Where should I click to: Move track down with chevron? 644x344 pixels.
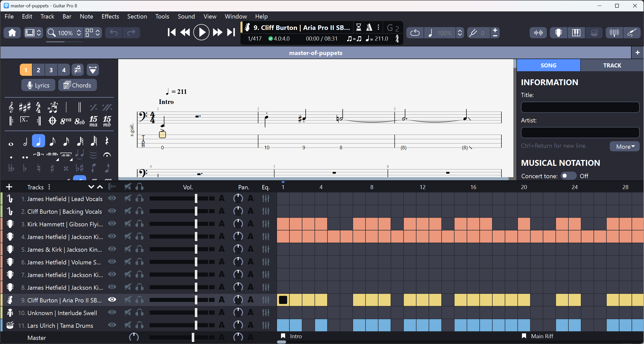(91, 187)
